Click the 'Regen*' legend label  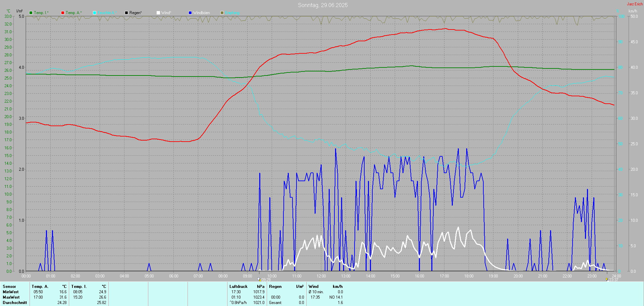[136, 13]
